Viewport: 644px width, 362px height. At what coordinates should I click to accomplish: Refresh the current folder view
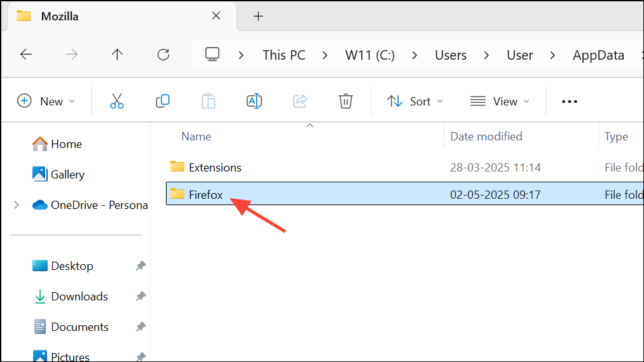coord(163,55)
